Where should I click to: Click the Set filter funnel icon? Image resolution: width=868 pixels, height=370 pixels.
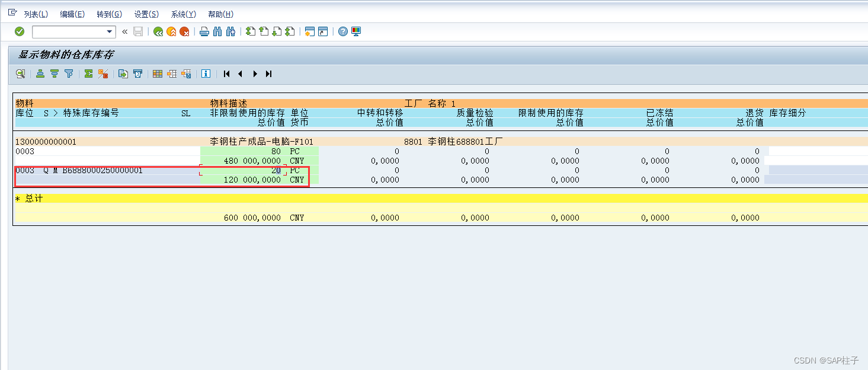pos(69,74)
